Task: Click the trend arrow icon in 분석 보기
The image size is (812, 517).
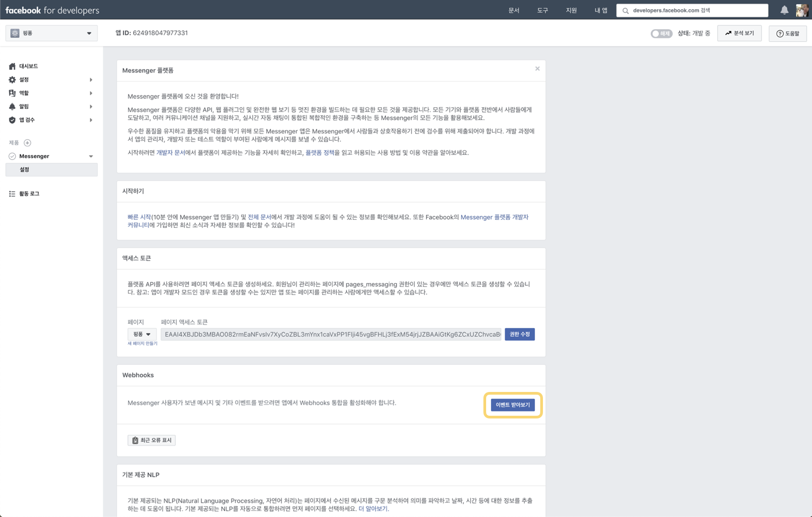Action: [x=728, y=33]
